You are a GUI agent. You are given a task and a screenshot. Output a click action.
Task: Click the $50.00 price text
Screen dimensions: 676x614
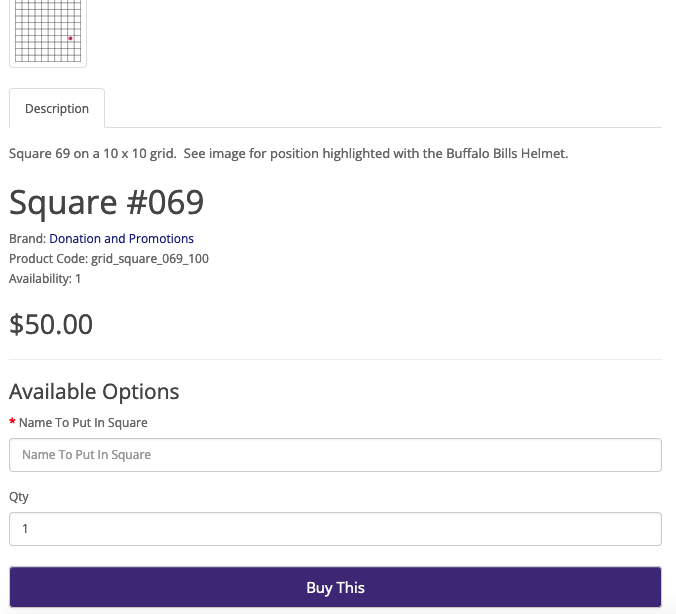pyautogui.click(x=51, y=324)
